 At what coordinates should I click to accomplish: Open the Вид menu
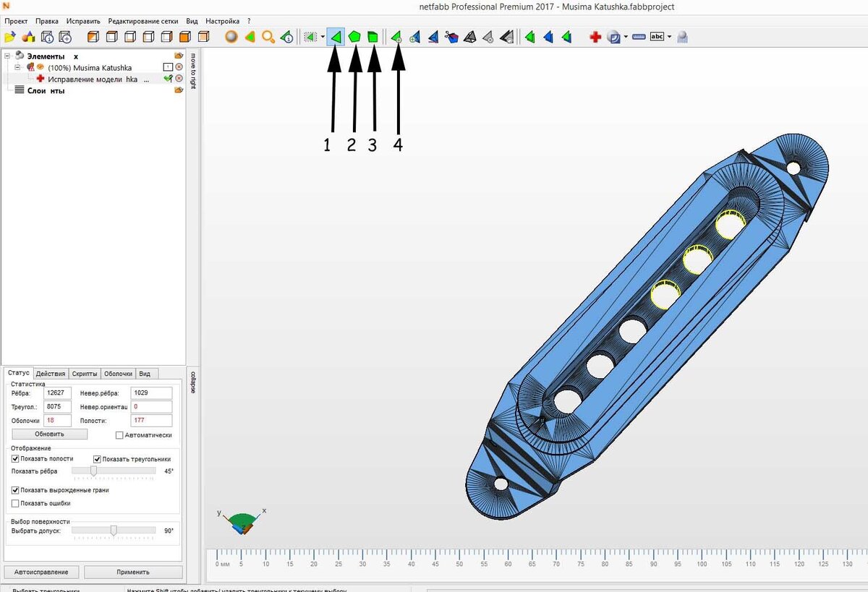click(x=192, y=21)
